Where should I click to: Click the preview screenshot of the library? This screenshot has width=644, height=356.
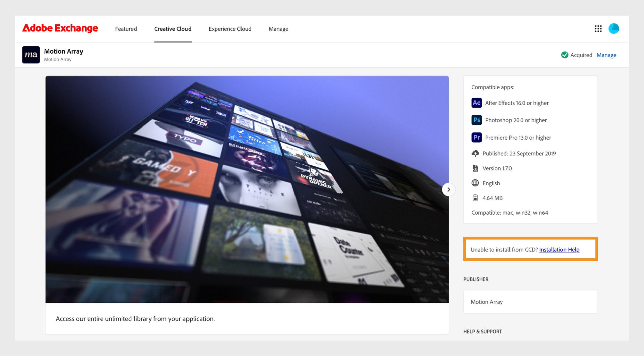point(247,188)
